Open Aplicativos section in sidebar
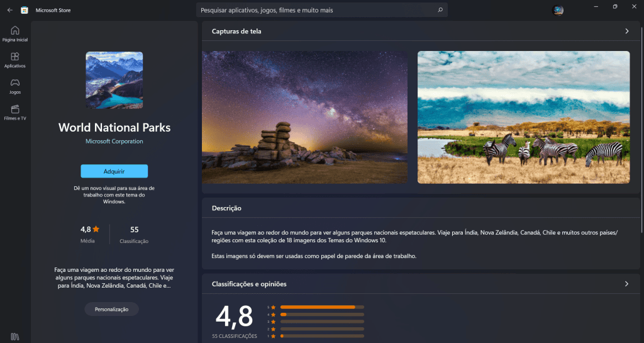The image size is (644, 343). click(15, 60)
